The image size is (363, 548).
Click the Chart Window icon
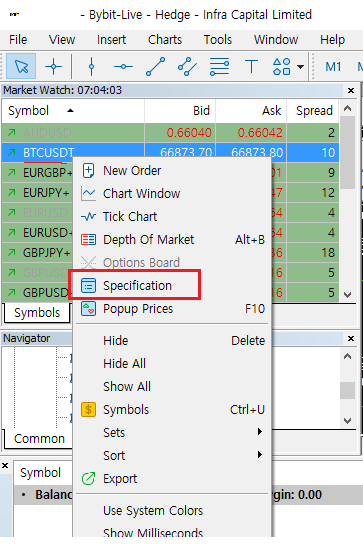click(x=88, y=193)
